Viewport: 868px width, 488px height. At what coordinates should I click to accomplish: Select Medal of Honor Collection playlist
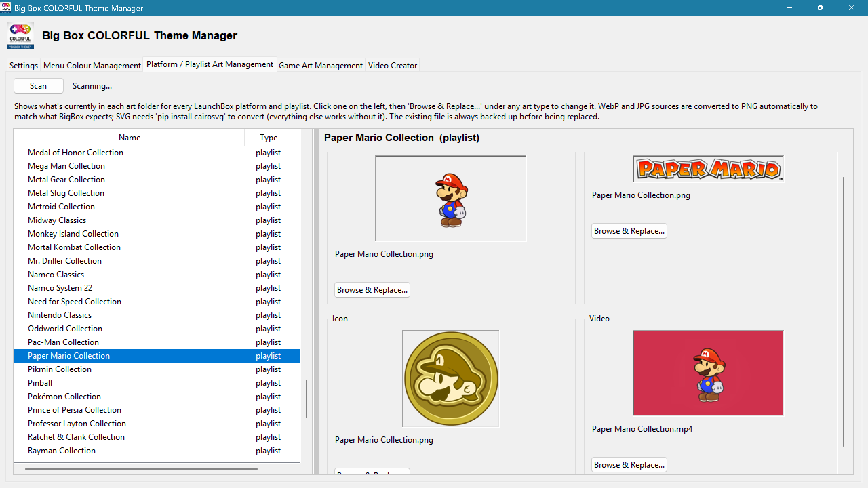click(157, 152)
